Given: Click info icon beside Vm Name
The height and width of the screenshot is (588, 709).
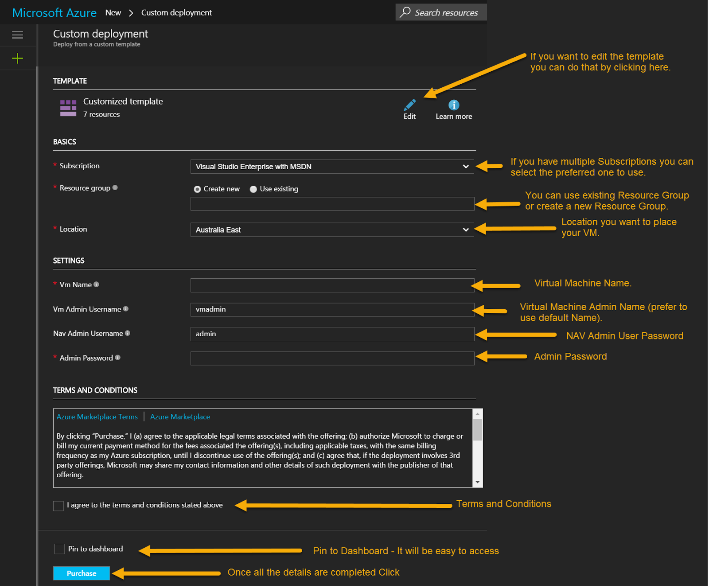Looking at the screenshot, I should pyautogui.click(x=96, y=284).
